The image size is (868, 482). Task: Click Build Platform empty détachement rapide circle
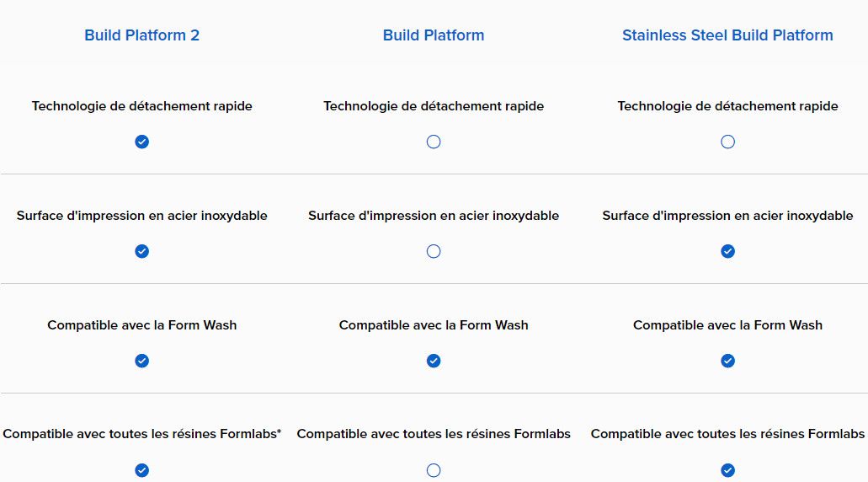[434, 142]
